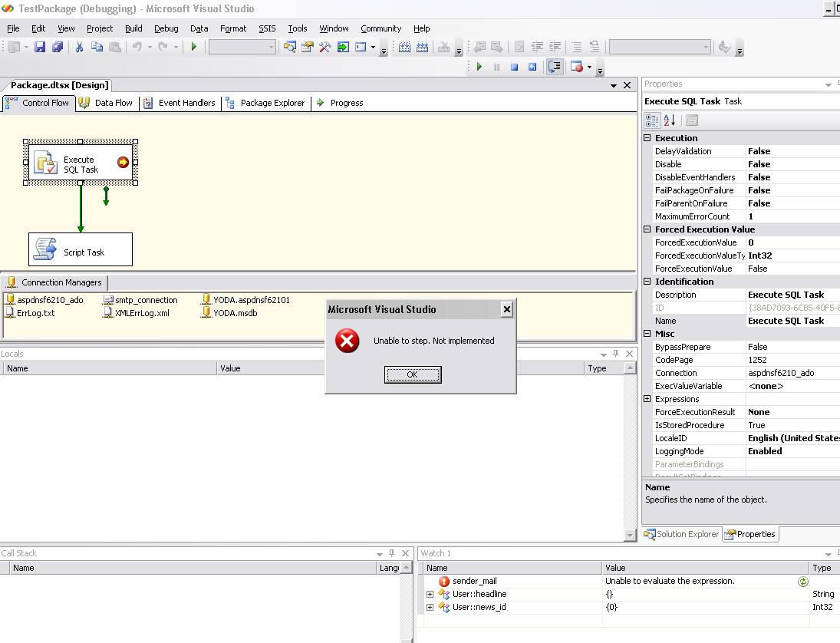Collapse the Execution property category
The width and height of the screenshot is (840, 643).
tap(647, 138)
